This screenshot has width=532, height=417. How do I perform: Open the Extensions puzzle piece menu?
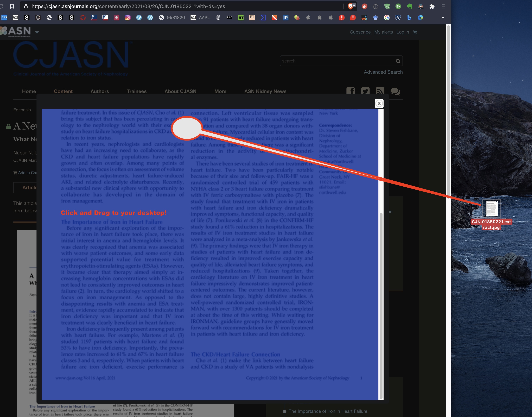tap(432, 6)
